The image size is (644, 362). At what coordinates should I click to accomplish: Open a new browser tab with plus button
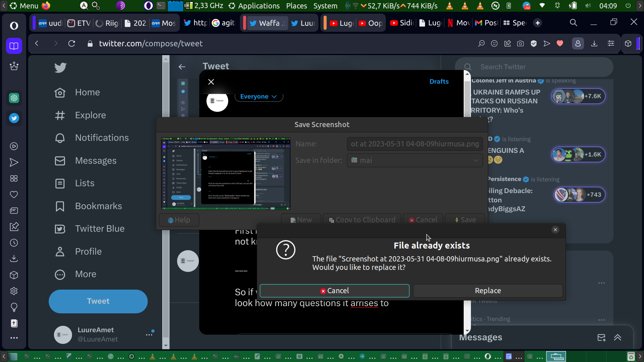click(538, 23)
